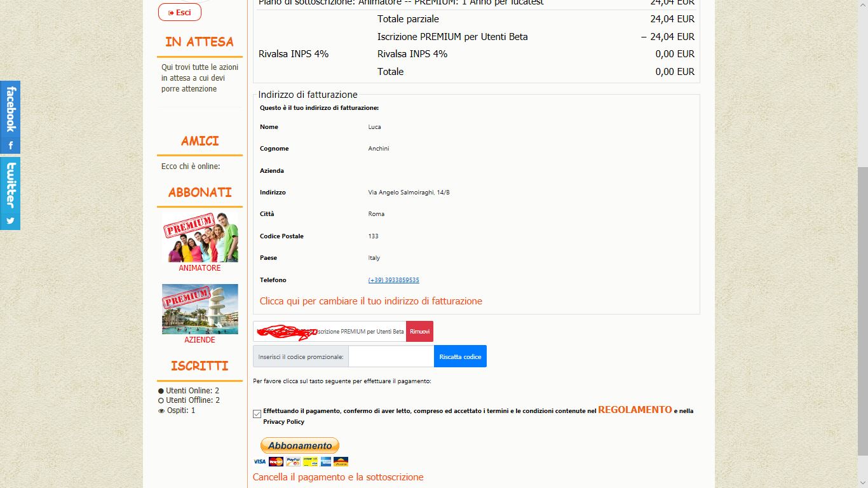Screen dimensions: 868x488
Task: Open the REGOLAMENTO link
Action: [x=635, y=410]
